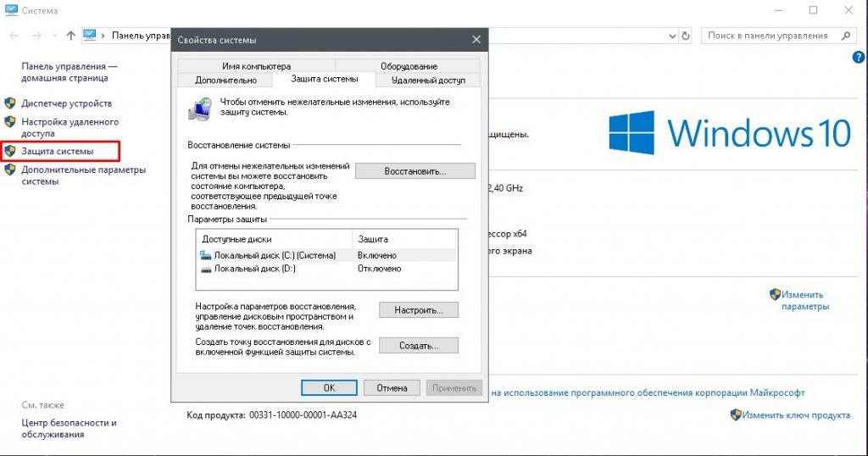Click the shield icon beside Настройка удаленного доступа
The image size is (868, 456).
pos(10,122)
